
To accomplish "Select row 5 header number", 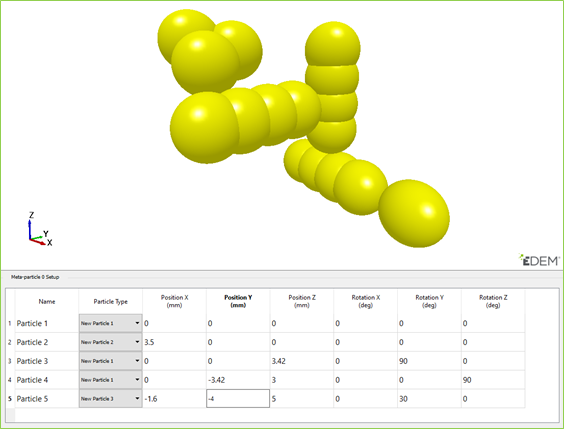I will click(10, 398).
